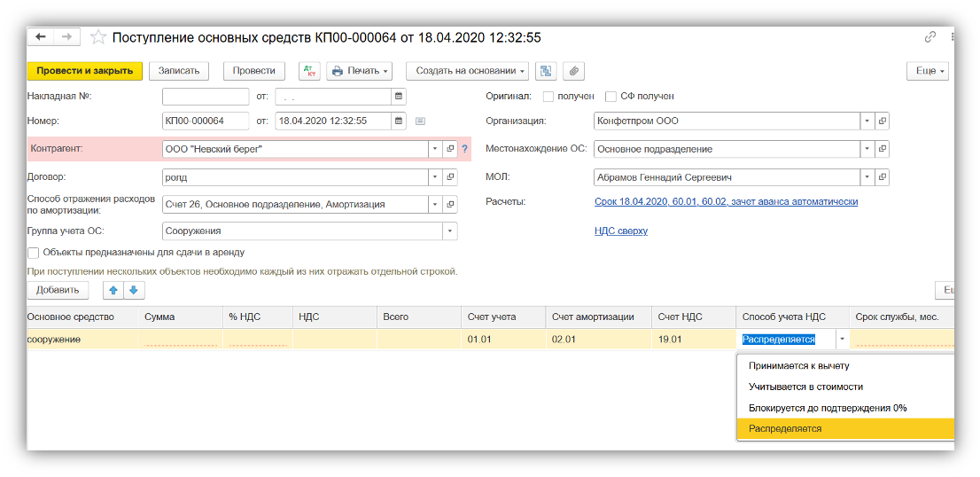Choose 'Учитывается в стоимости' from list

(805, 387)
